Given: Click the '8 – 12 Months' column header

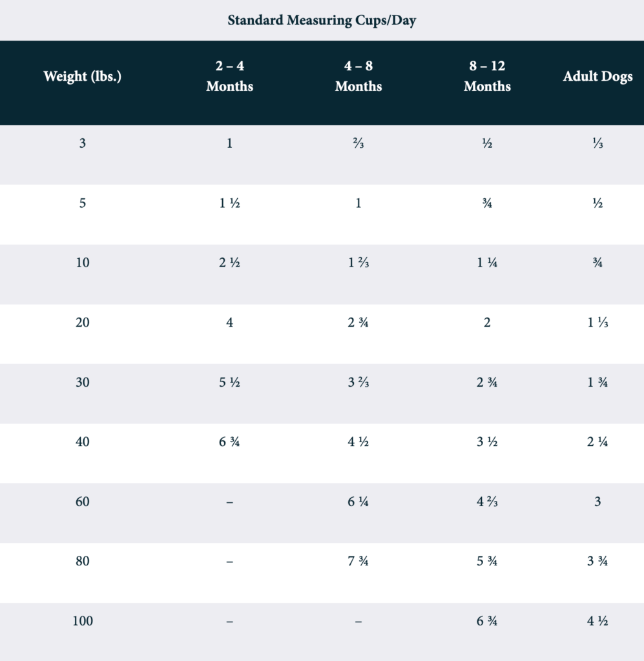Looking at the screenshot, I should point(487,77).
